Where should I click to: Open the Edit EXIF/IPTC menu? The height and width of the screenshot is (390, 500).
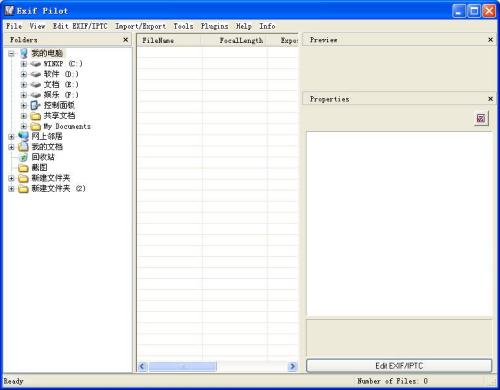click(80, 26)
